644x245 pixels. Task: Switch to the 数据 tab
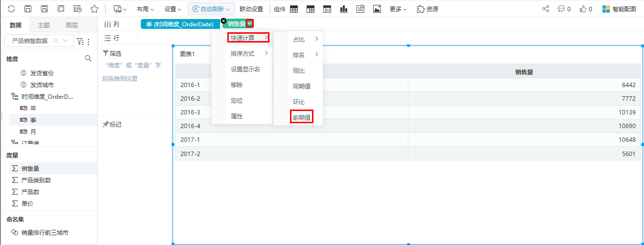(15, 25)
